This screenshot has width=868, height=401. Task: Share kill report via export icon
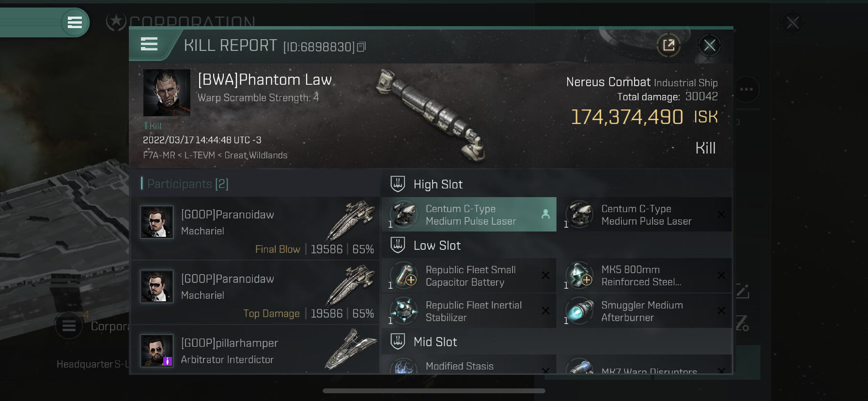pyautogui.click(x=668, y=46)
